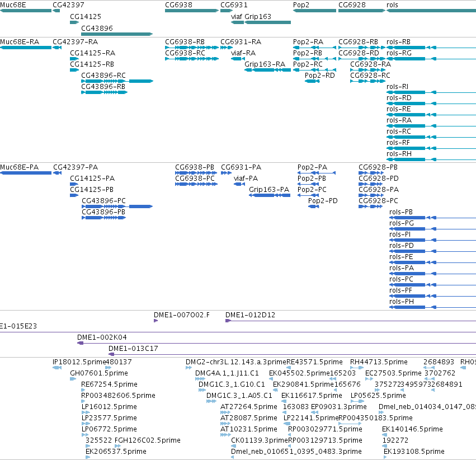Select EST RE67254.5prime
476x460 pixels.
pyautogui.click(x=109, y=384)
